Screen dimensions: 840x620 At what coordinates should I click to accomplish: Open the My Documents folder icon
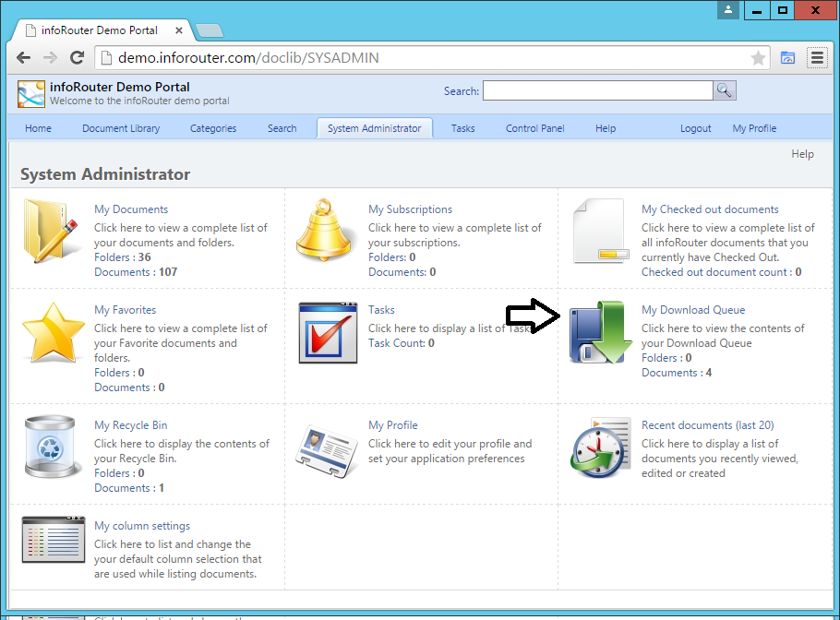coord(51,231)
